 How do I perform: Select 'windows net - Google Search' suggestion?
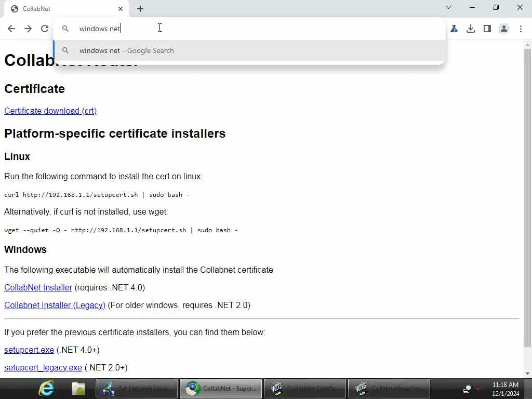coord(249,50)
